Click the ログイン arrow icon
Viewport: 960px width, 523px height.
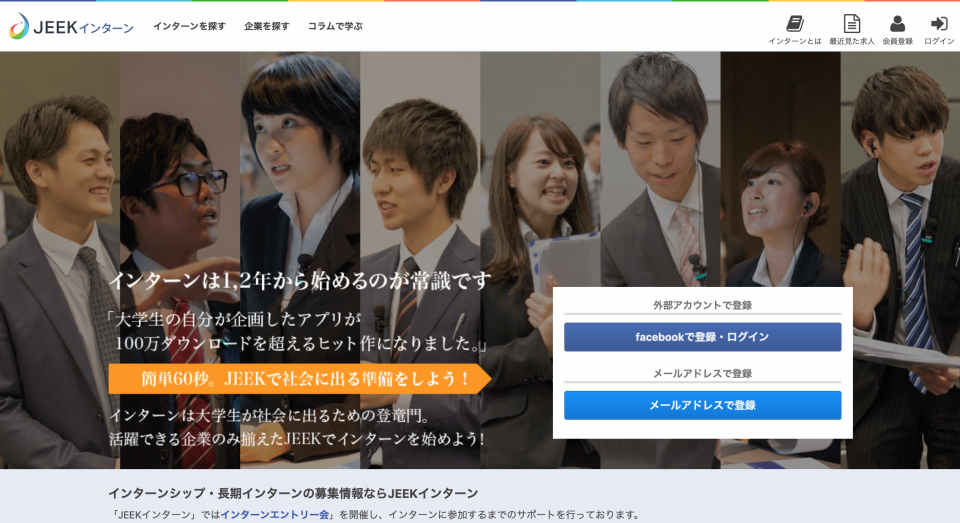[x=939, y=24]
